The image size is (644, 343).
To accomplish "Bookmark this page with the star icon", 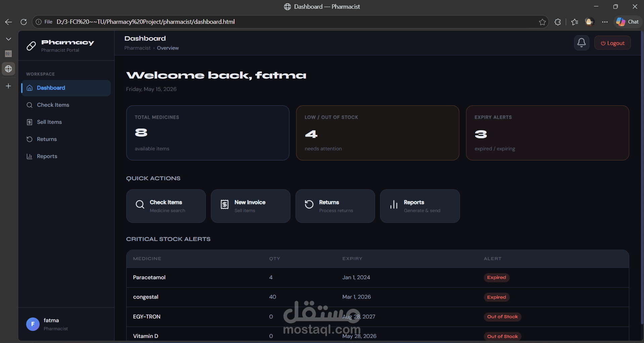I will [x=542, y=22].
